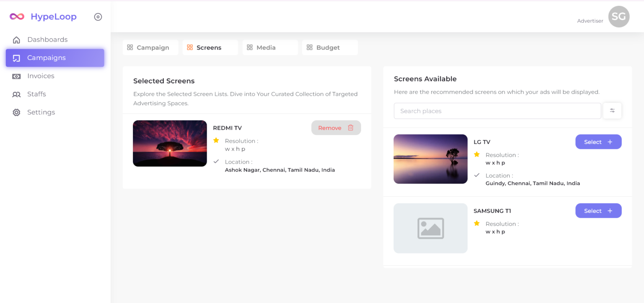Screen dimensions: 644x303
Task: Type in the Search places field
Action: click(x=497, y=111)
